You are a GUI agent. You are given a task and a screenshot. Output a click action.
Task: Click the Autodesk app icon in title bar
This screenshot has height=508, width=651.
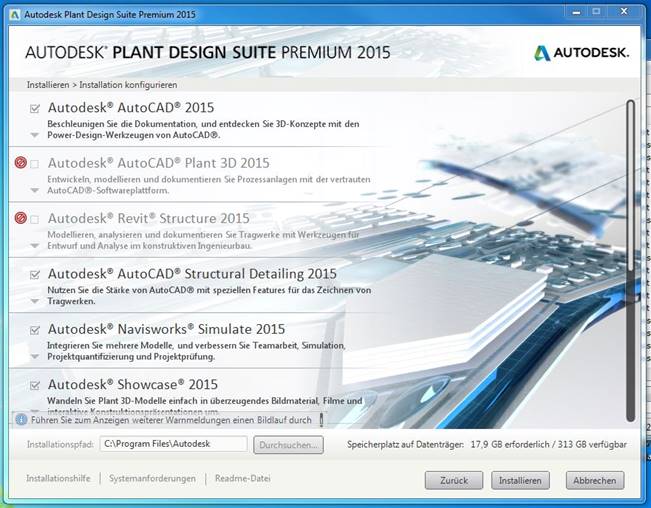click(x=15, y=15)
